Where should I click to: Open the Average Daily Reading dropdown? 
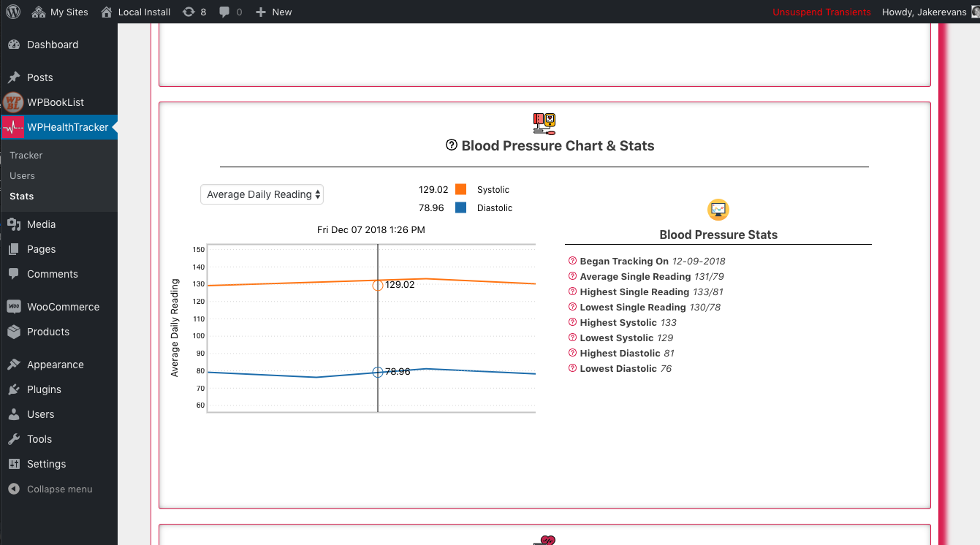tap(262, 194)
